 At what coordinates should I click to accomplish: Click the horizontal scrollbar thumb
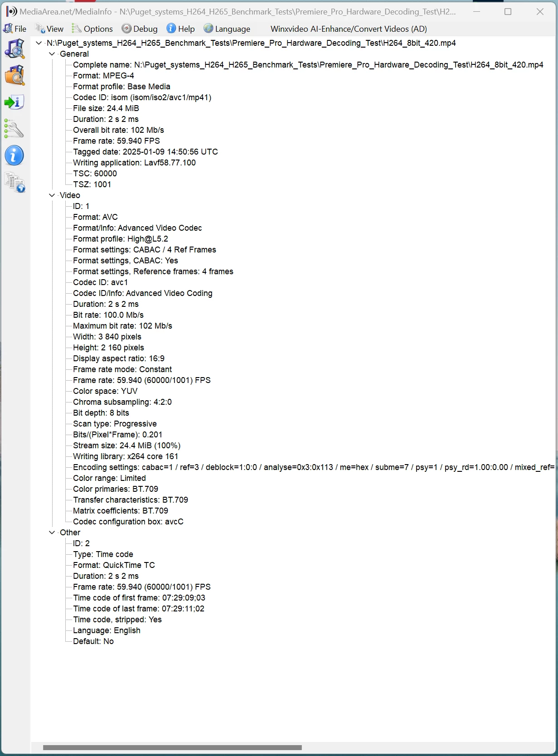[x=172, y=747]
